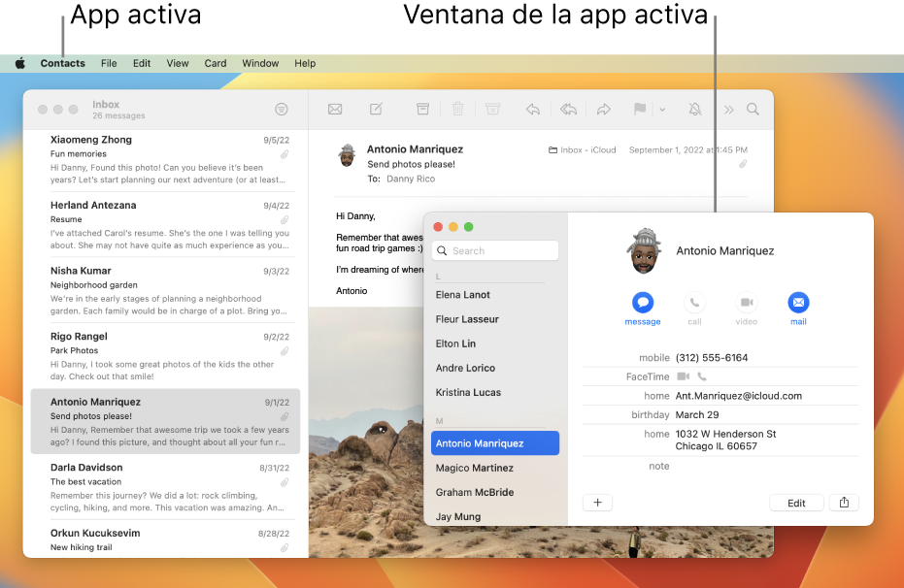Archive the selected message in Mail
This screenshot has height=588, width=904.
tap(422, 109)
